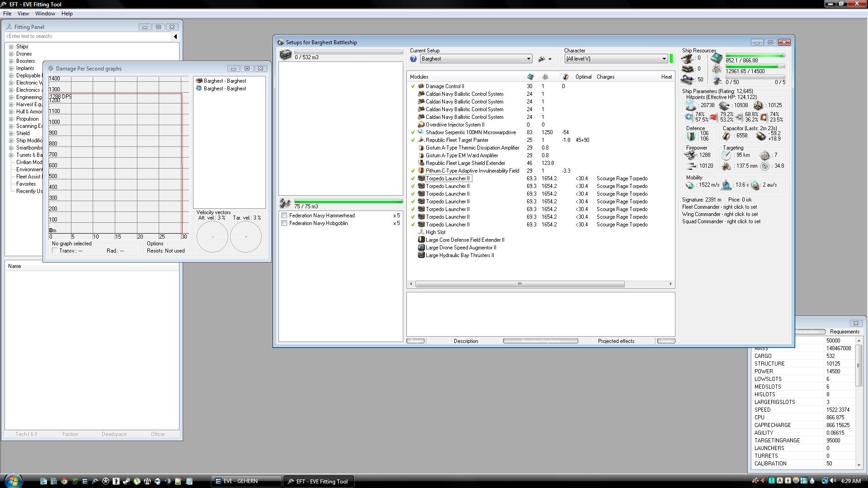868x488 pixels.
Task: Click the shield hitpoints icon
Action: (690, 106)
